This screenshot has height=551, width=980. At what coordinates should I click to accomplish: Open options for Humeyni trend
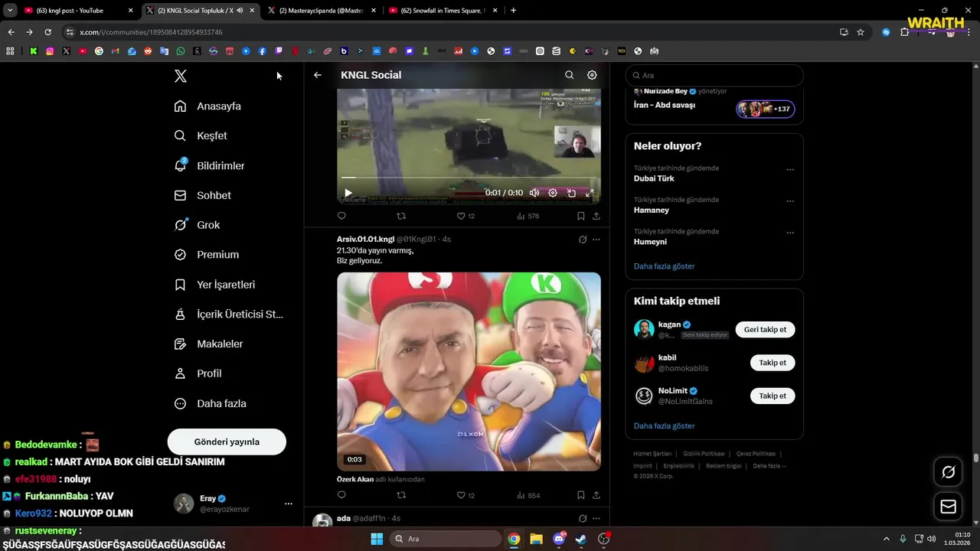click(790, 233)
